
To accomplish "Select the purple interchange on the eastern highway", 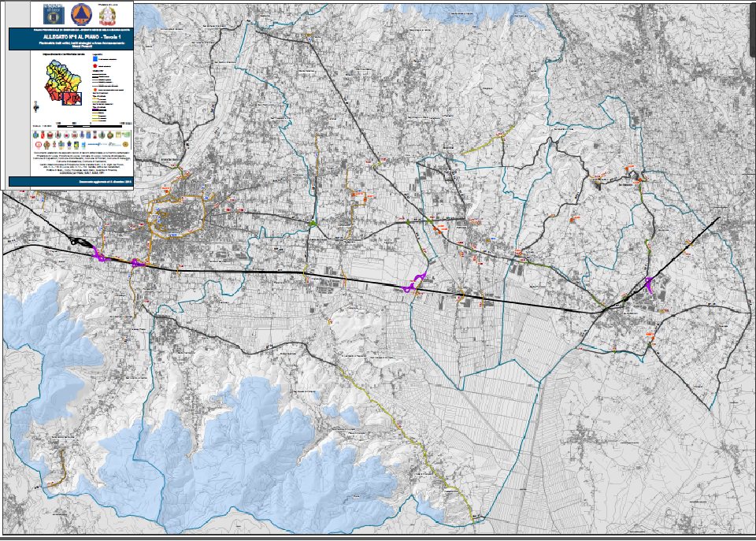I will [649, 285].
